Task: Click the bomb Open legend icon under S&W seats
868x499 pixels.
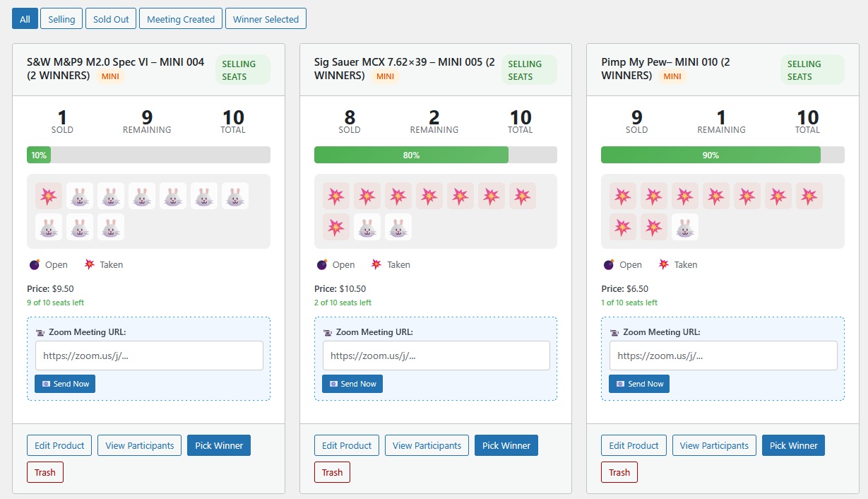Action: coord(34,264)
